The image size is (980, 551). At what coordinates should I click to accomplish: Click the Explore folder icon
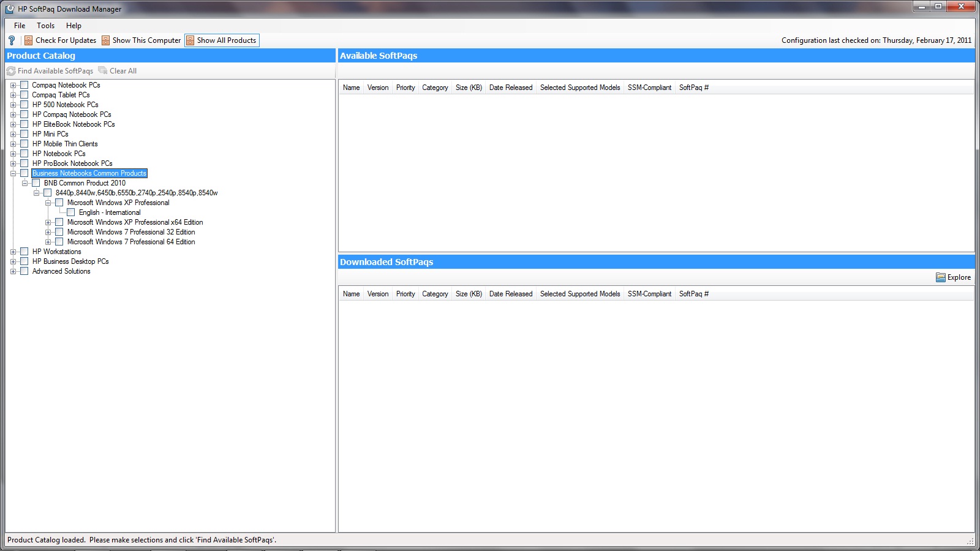[x=941, y=277]
